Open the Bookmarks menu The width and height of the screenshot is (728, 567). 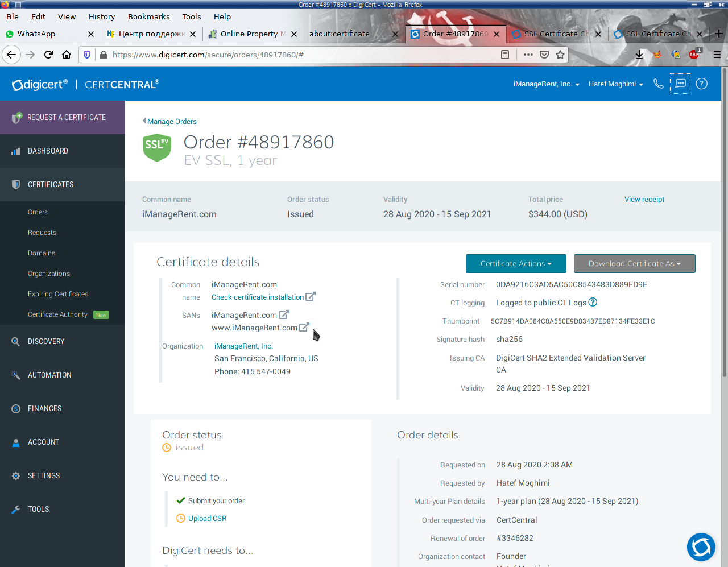point(150,16)
